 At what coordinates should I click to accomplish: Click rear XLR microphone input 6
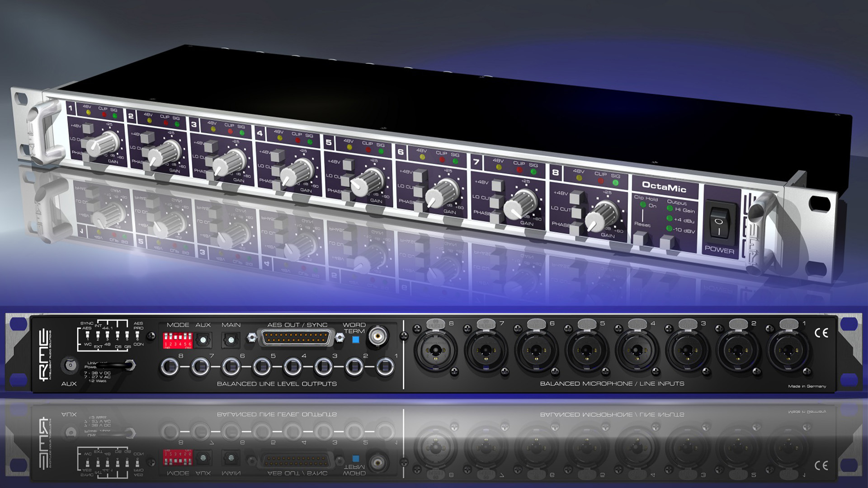(536, 351)
